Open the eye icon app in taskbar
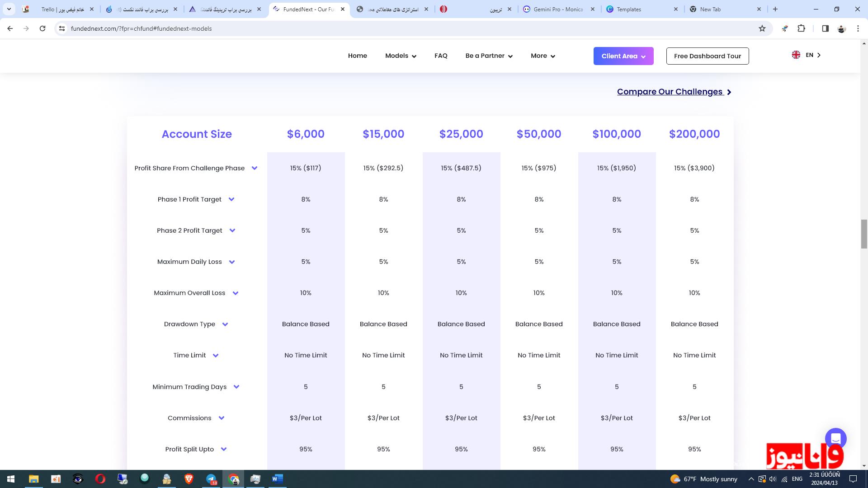This screenshot has width=868, height=488. (x=78, y=479)
